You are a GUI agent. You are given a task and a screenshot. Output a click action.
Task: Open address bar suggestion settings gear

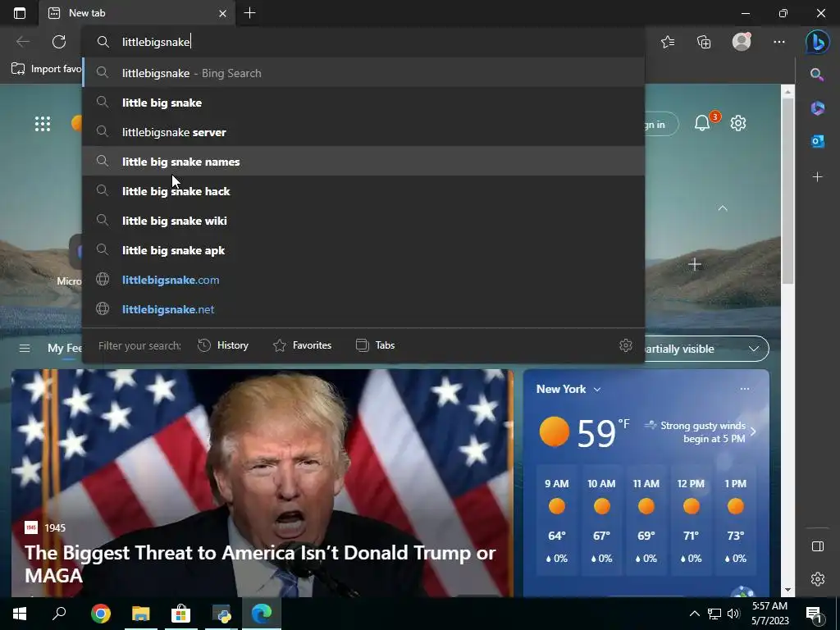(x=626, y=345)
